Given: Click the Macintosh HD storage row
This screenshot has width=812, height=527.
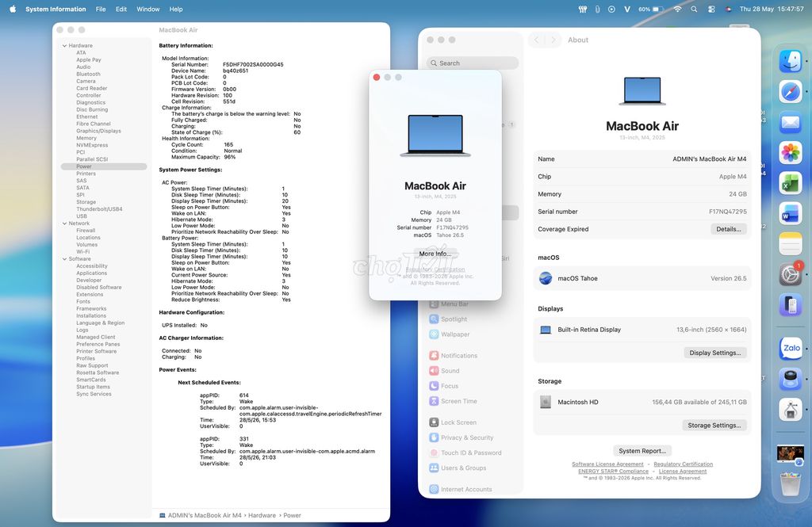Looking at the screenshot, I should coord(642,402).
